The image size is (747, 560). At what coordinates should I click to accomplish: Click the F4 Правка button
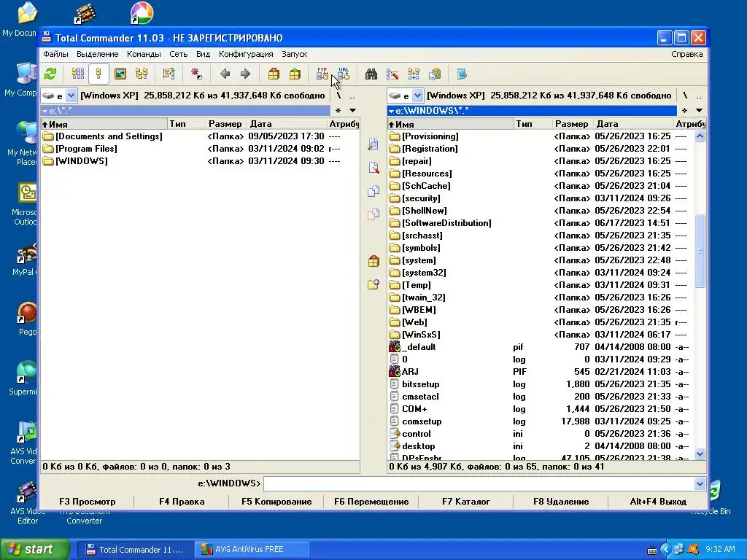point(182,502)
